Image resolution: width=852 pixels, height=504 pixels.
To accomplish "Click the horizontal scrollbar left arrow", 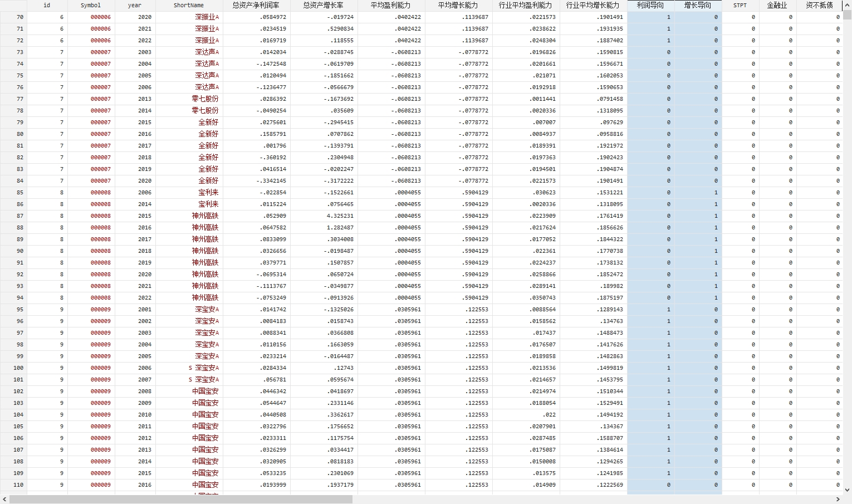I will 4,499.
